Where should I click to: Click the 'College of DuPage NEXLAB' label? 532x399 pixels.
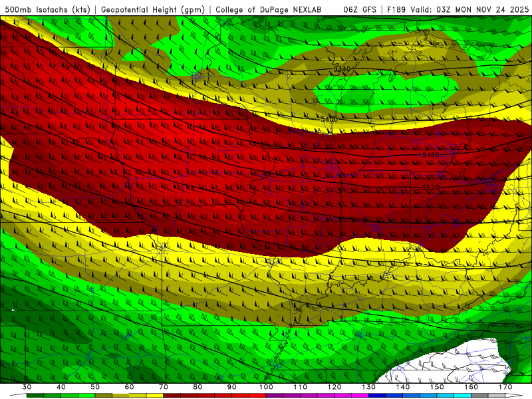269,9
